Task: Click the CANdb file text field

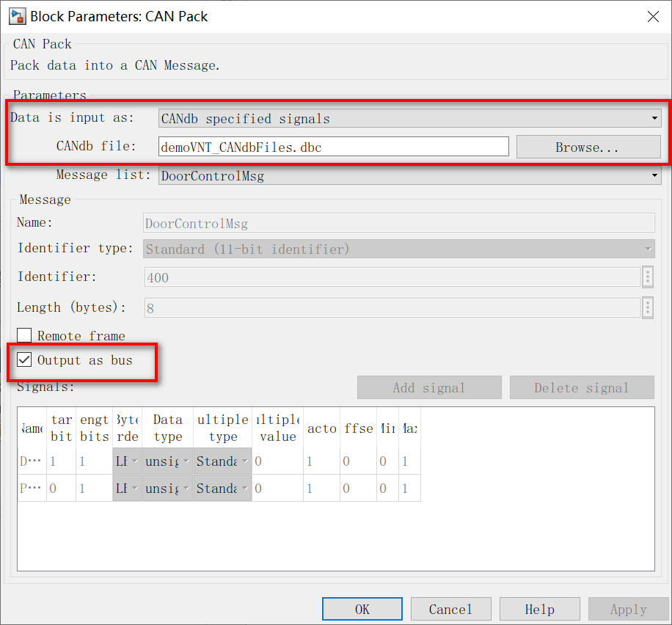Action: point(333,146)
